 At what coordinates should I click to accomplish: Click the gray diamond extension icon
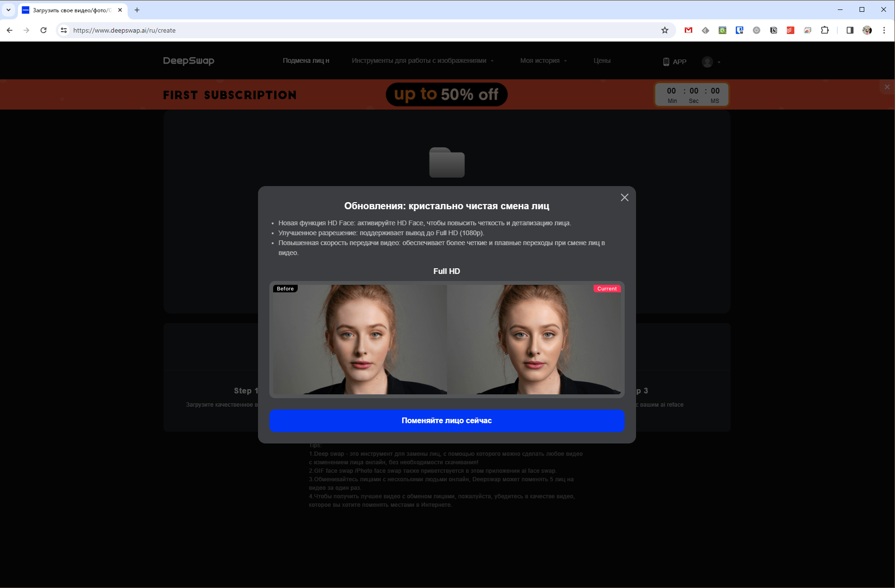pyautogui.click(x=706, y=30)
